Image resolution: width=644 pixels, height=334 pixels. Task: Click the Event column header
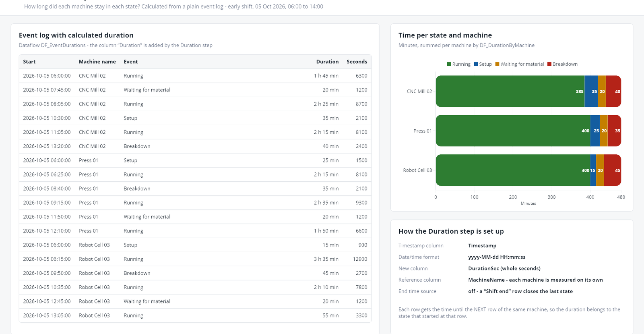coord(131,62)
